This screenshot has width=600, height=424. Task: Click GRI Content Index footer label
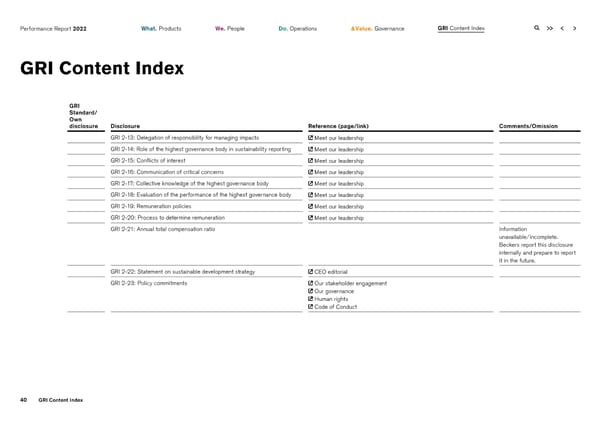[x=60, y=400]
